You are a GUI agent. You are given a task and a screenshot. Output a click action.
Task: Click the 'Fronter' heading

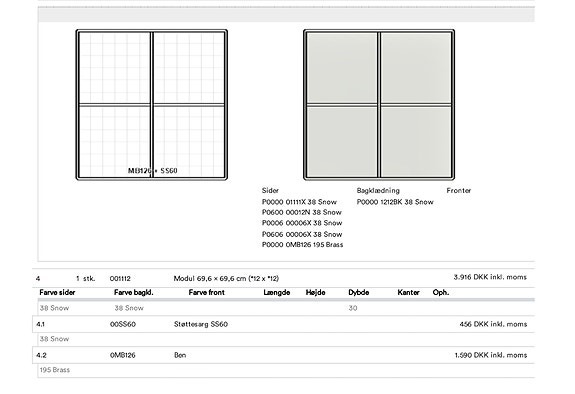(459, 190)
